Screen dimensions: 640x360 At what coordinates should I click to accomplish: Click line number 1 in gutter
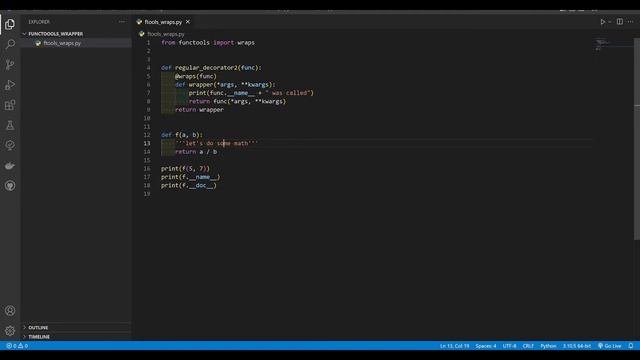pyautogui.click(x=148, y=42)
